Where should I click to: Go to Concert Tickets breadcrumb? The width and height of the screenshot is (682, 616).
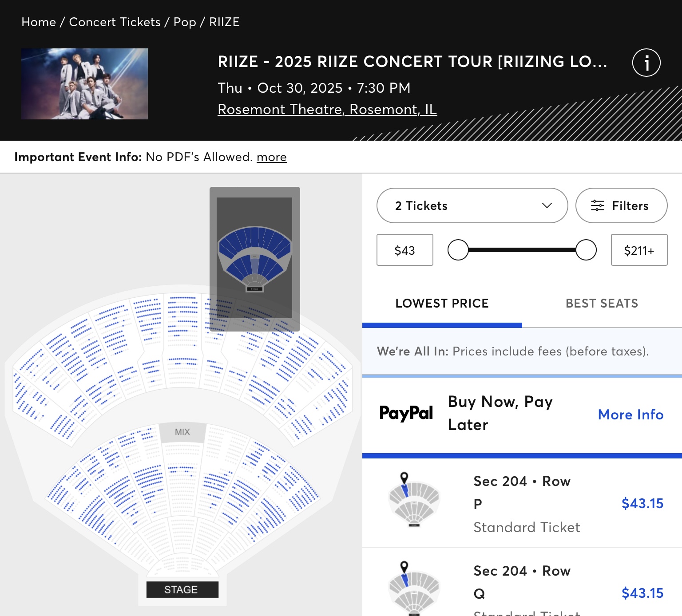(x=115, y=22)
